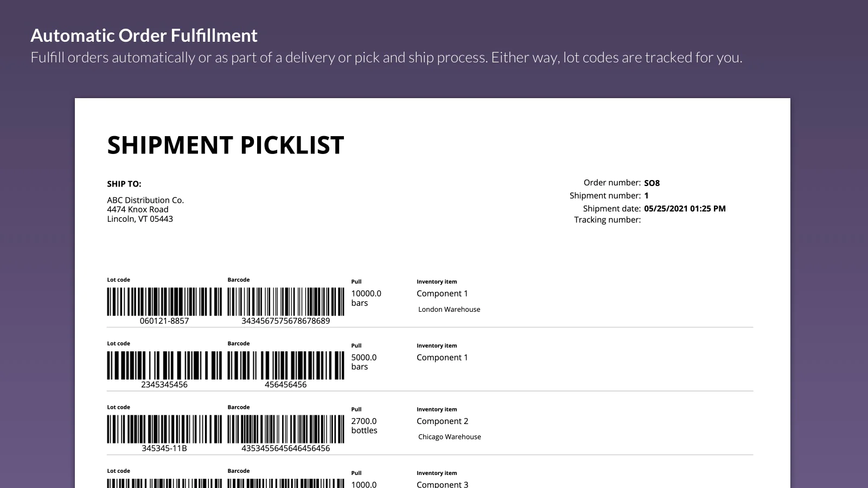Click the Component 3 inventory item
868x488 pixels.
pyautogui.click(x=442, y=484)
